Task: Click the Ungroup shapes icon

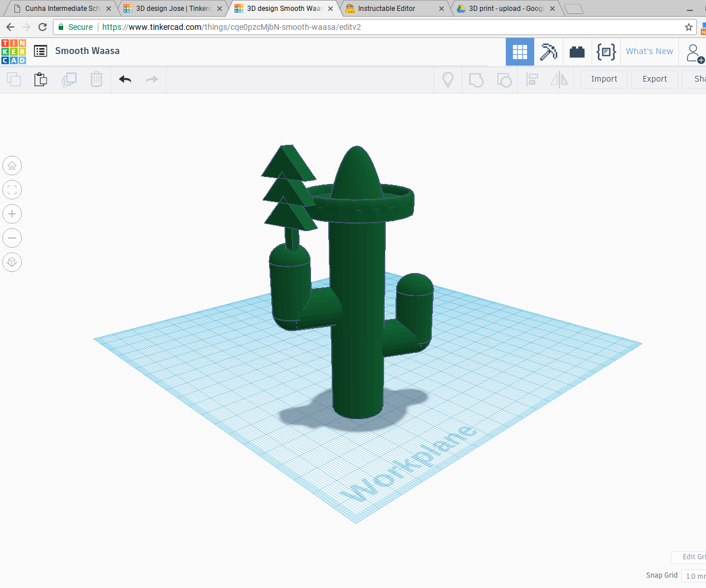Action: click(504, 79)
